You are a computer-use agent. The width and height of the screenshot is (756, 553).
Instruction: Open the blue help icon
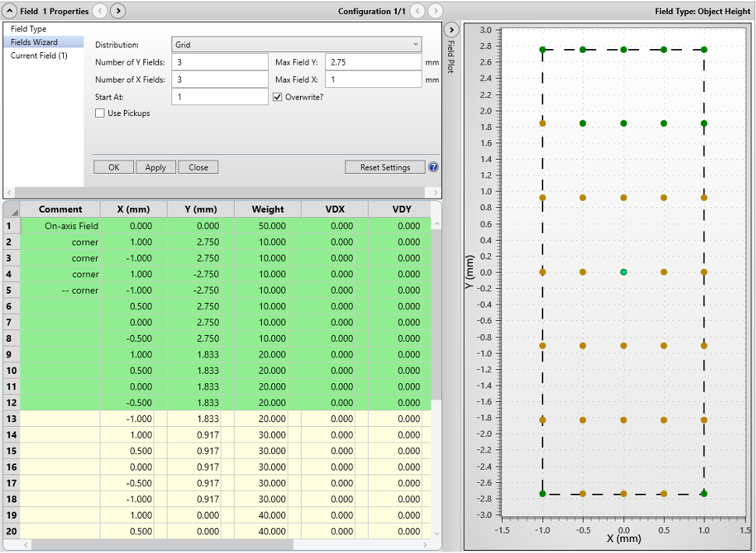pos(433,167)
